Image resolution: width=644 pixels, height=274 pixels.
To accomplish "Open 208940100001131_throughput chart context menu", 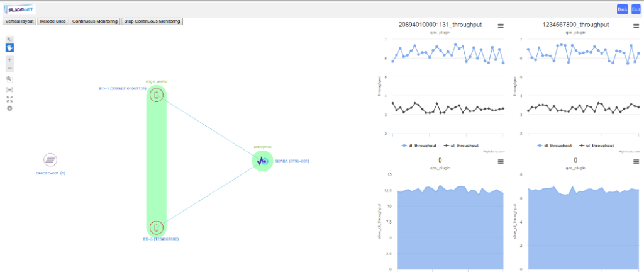I will point(501,26).
